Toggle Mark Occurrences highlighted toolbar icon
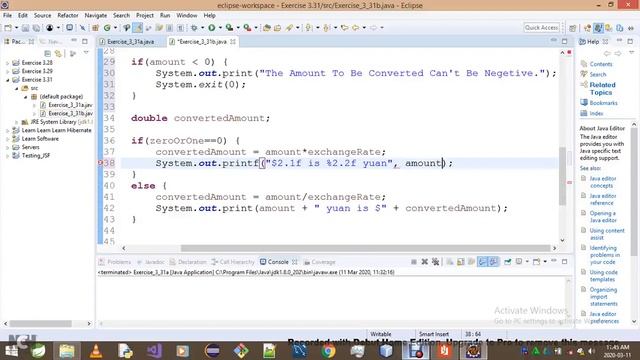This screenshot has height=360, width=640. tap(138, 28)
